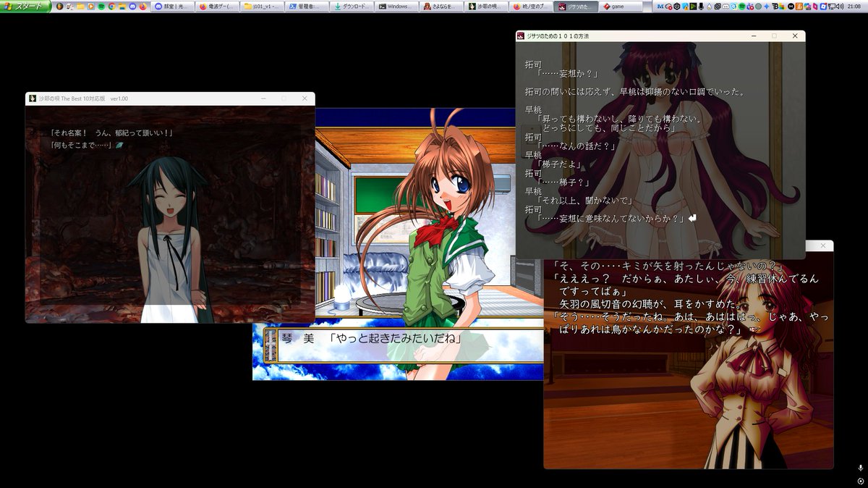Launch Discord from the quick launch bar
Viewport: 868px width, 488px height.
(x=132, y=7)
